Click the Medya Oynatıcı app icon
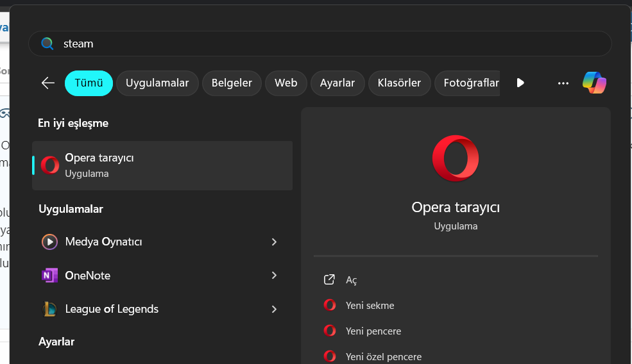 [x=49, y=242]
